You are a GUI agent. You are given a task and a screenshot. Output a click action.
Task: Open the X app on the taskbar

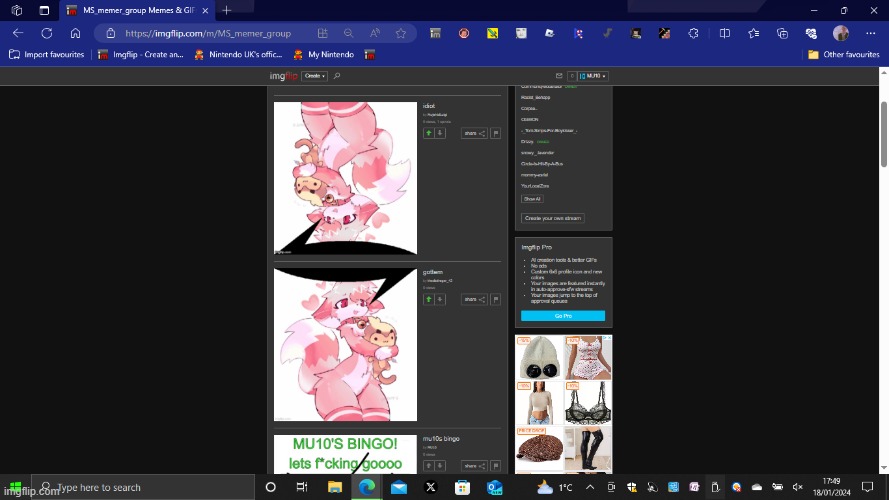tap(430, 487)
